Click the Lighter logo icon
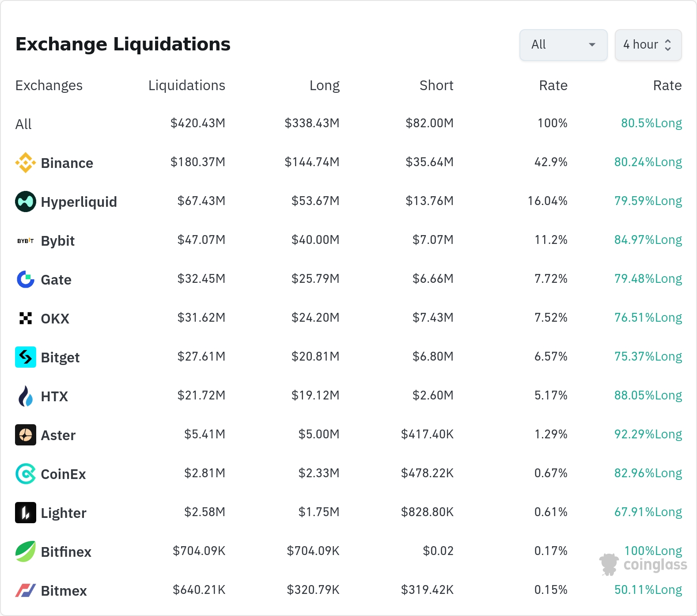697x616 pixels. [x=26, y=513]
